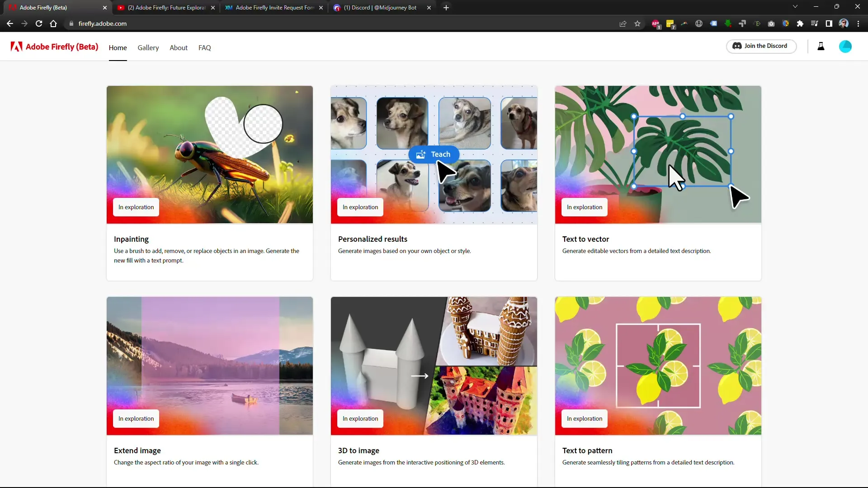Screen dimensions: 868x488
Task: Navigate back using browser back arrow
Action: (10, 24)
